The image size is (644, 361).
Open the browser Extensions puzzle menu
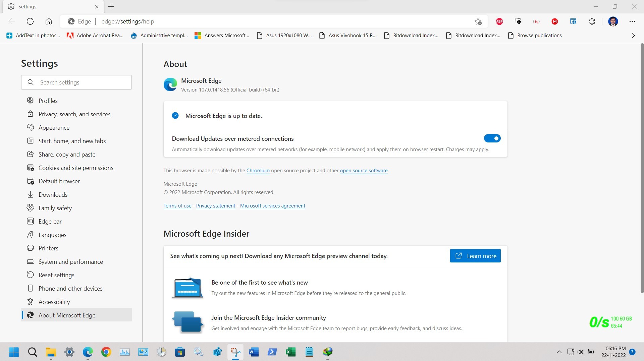[x=591, y=21]
